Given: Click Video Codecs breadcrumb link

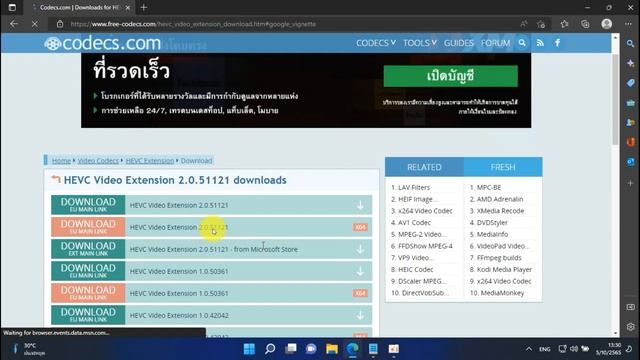Looking at the screenshot, I should 98,160.
